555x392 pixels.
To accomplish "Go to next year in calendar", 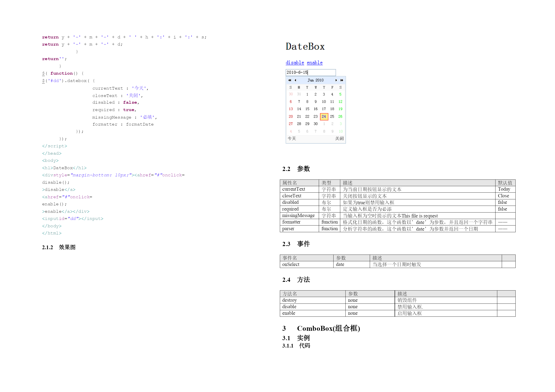I will (x=342, y=80).
